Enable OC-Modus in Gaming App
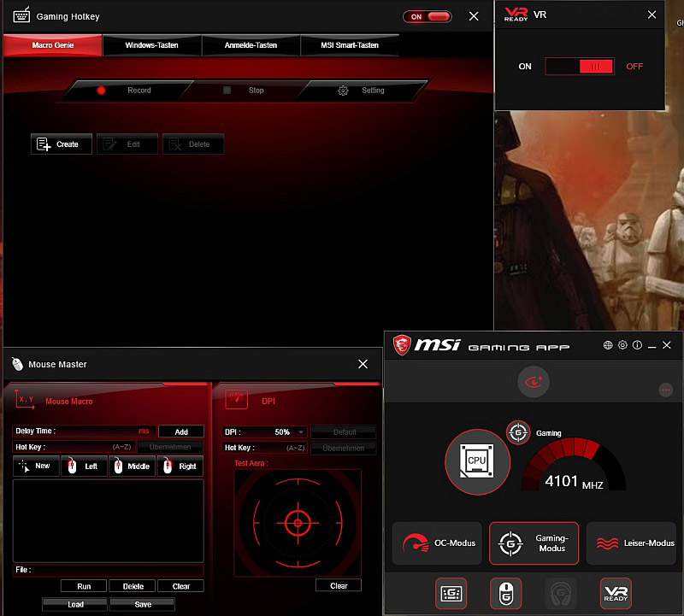 pos(437,543)
